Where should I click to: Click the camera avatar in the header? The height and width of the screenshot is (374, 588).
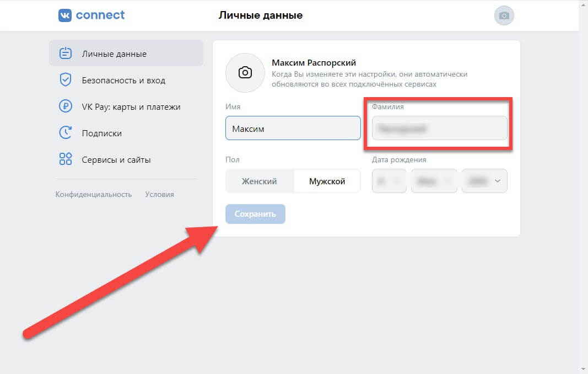click(504, 15)
